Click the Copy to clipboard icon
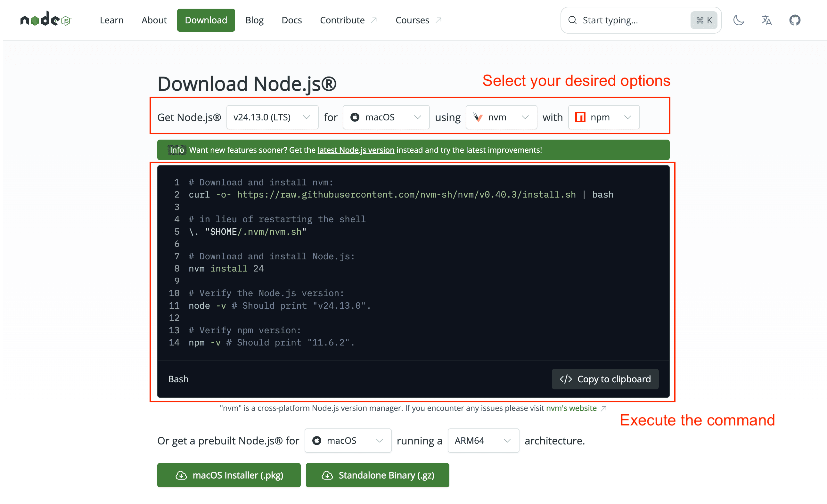Viewport: 827px width, 504px height. point(567,379)
